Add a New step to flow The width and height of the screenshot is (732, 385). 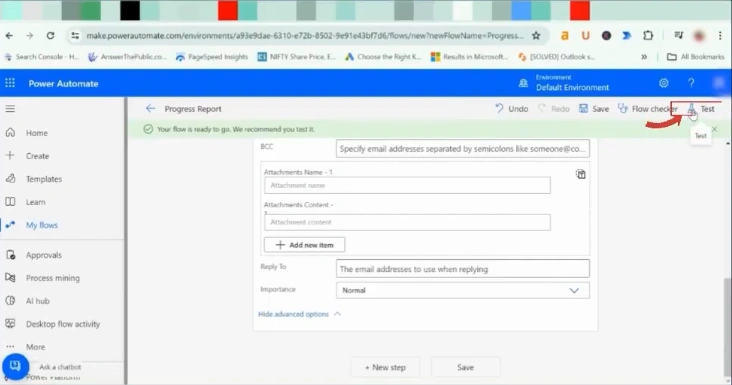point(385,367)
